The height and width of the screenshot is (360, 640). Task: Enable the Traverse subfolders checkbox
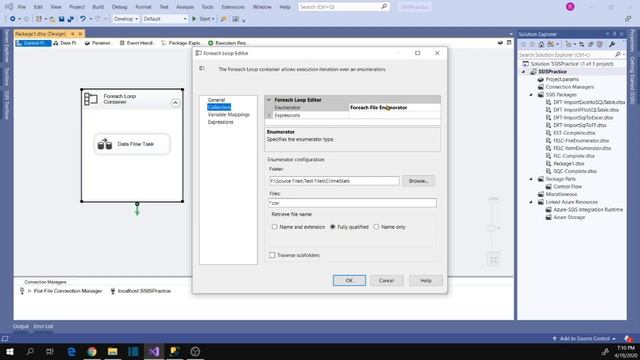[272, 255]
